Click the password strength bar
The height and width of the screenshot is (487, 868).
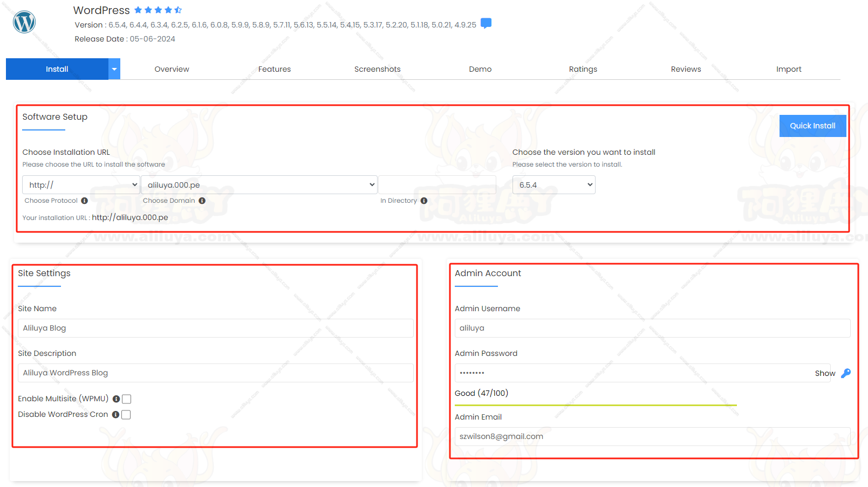coord(596,405)
